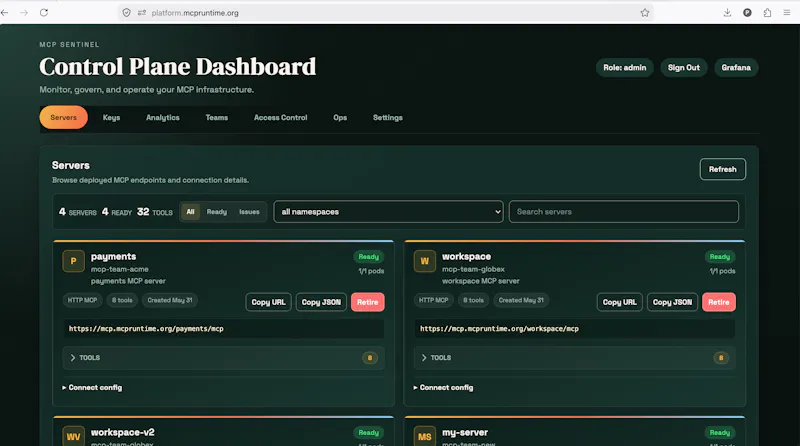Click the workspace server W avatar
The width and height of the screenshot is (800, 446).
pyautogui.click(x=424, y=261)
